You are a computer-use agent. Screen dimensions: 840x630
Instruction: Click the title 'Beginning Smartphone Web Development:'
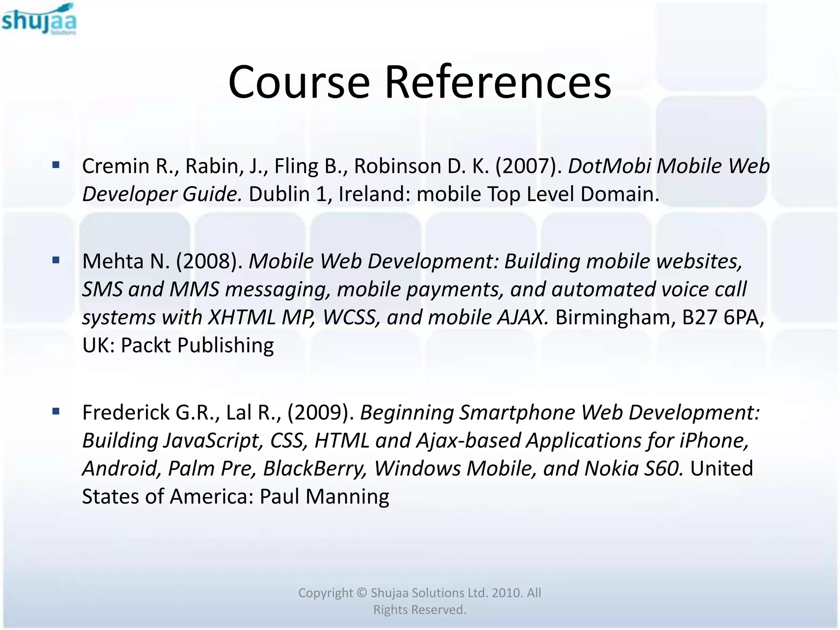tap(560, 413)
